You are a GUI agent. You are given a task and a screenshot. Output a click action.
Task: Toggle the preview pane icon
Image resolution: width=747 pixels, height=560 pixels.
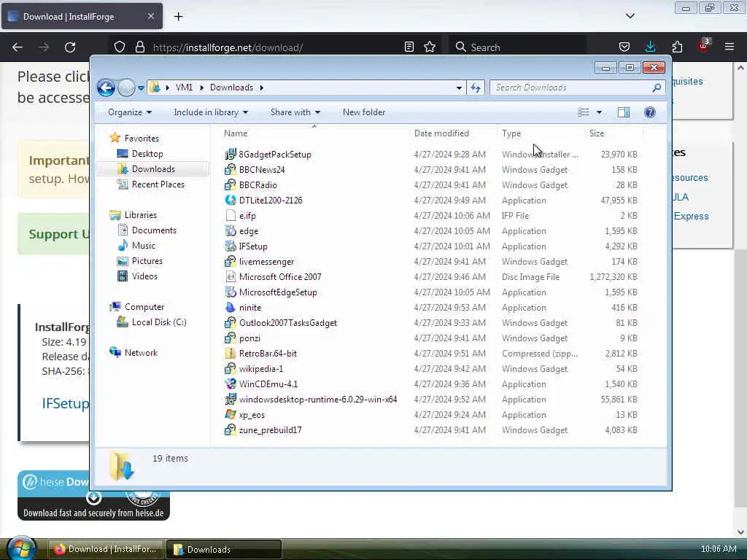click(x=624, y=112)
